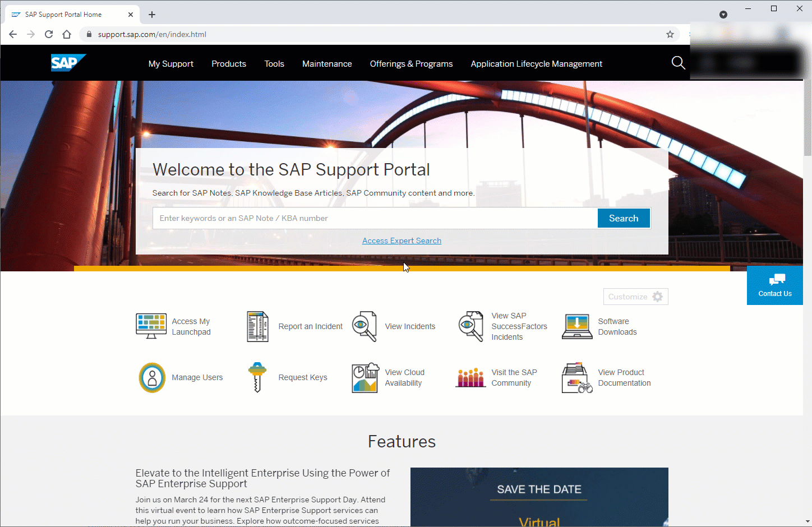Click the View Incidents magnifier icon
The image size is (812, 527).
[364, 326]
